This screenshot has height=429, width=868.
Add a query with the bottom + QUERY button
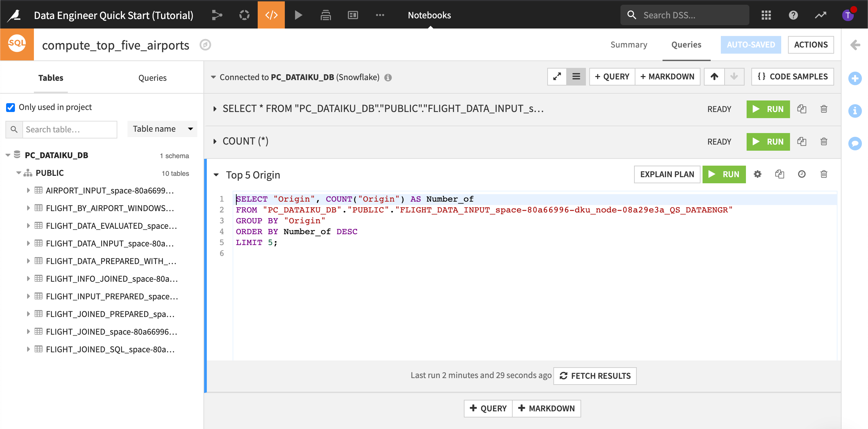(488, 408)
